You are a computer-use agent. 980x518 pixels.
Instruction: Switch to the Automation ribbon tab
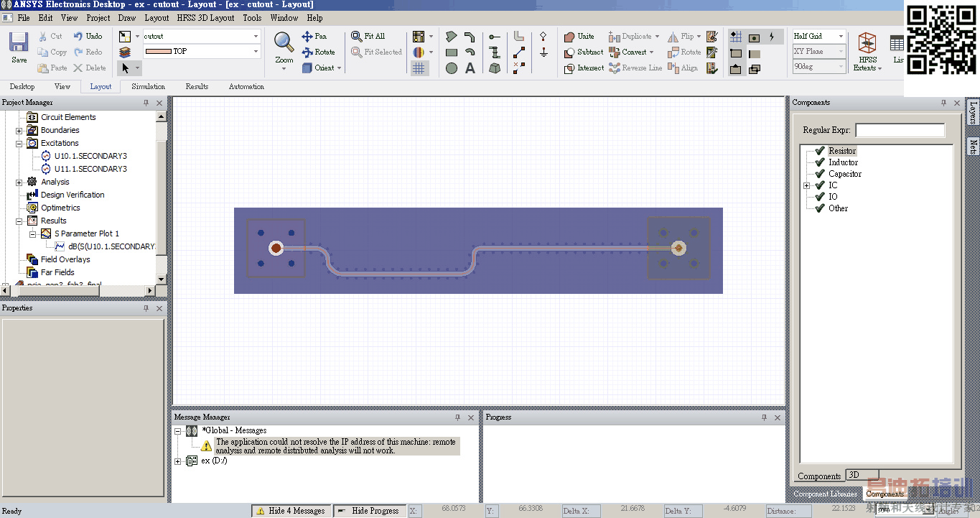pos(246,86)
